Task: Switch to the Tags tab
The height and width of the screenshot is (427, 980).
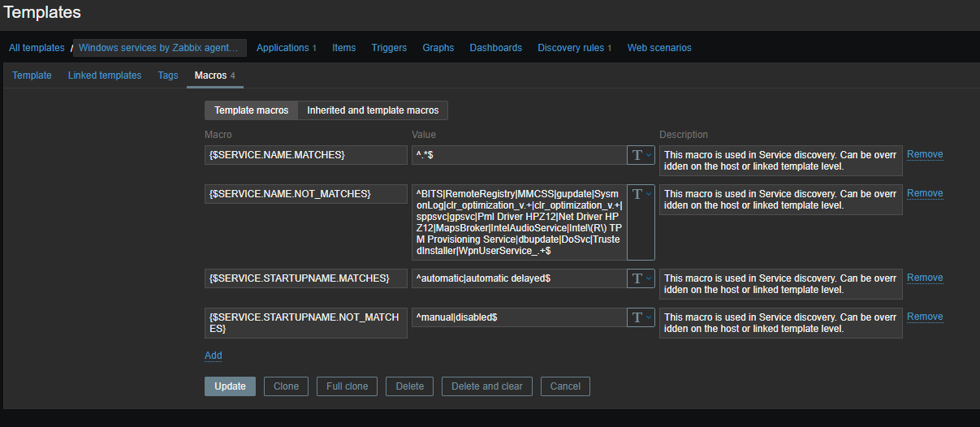Action: 168,75
